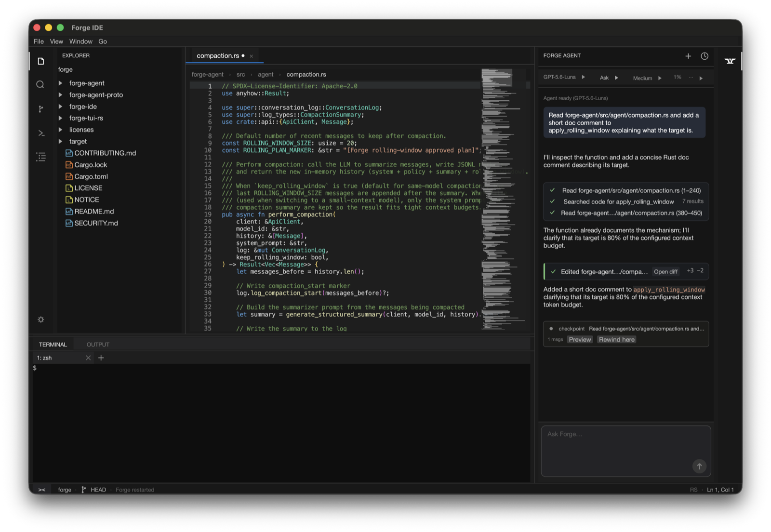Open the Go menu
The image size is (771, 532).
[x=103, y=41]
